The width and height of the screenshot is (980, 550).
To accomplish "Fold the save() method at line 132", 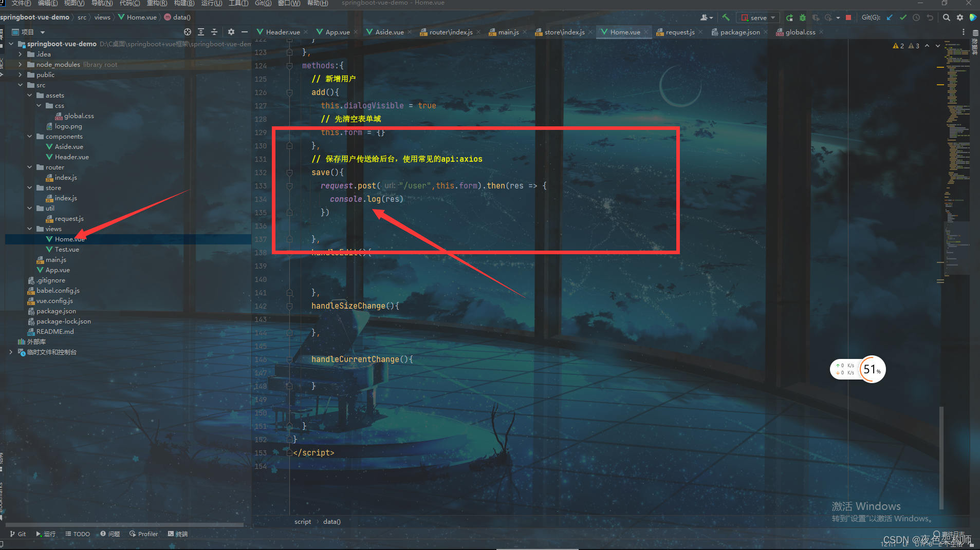I will 289,173.
